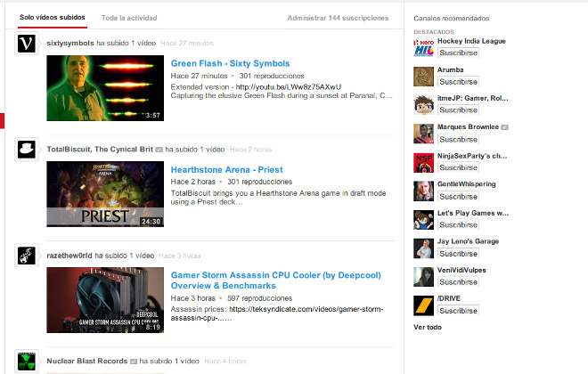Open Administrar 144 suscripciones link
Viewport: 588px width, 374px height.
(x=338, y=18)
